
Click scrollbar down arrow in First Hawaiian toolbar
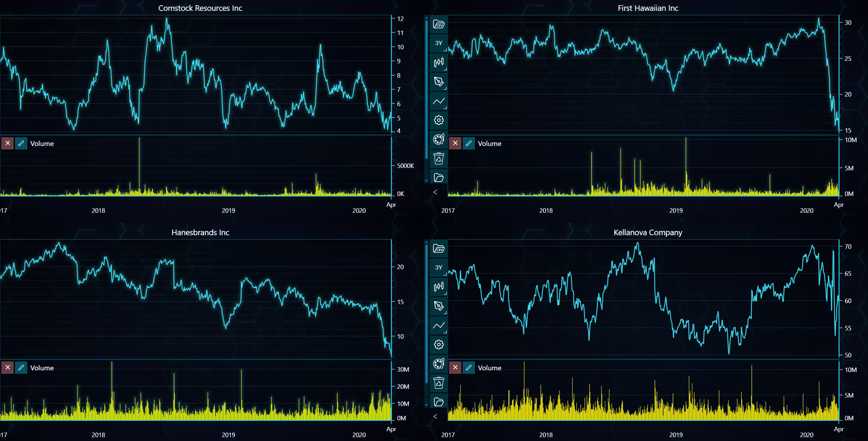(426, 181)
